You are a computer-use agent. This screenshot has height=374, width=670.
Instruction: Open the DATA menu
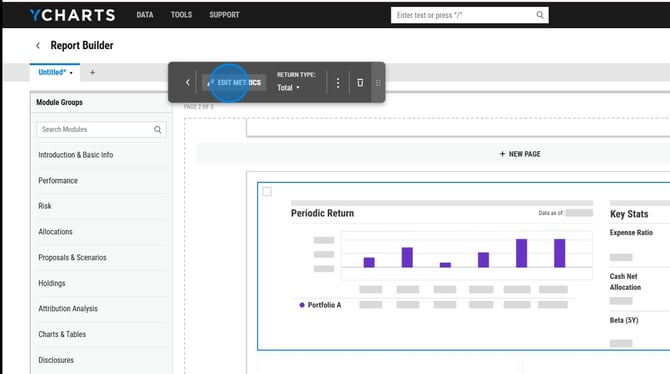click(145, 15)
